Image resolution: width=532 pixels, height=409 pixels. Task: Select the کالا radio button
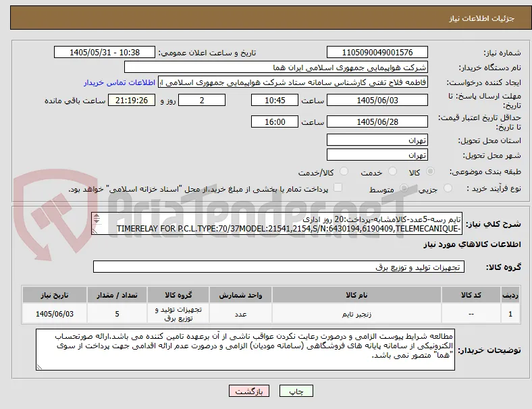pos(430,171)
